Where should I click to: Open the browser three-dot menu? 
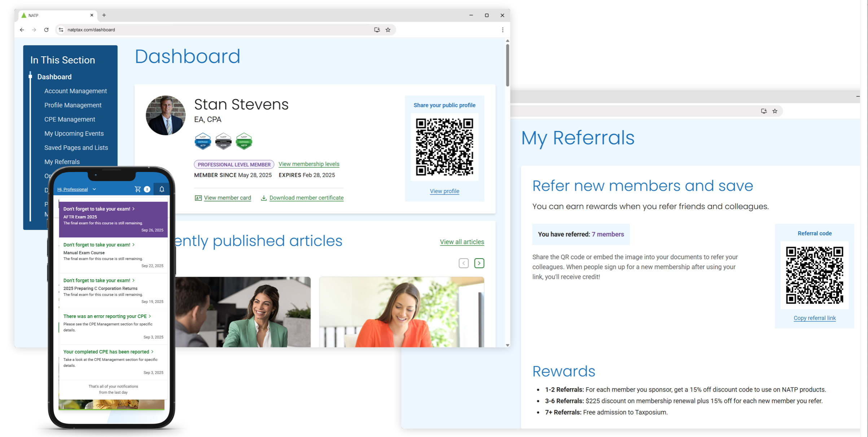tap(503, 30)
